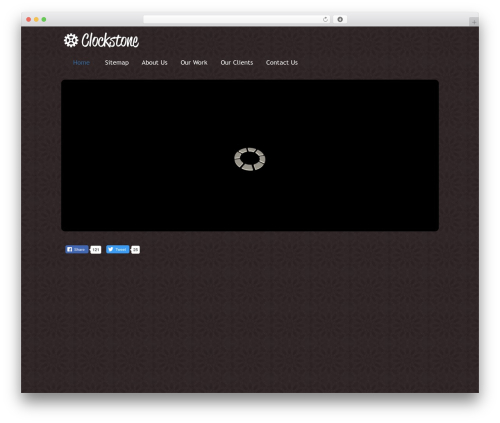Click the Twitter Tweet button
Screen dimensions: 500x423
click(x=117, y=249)
